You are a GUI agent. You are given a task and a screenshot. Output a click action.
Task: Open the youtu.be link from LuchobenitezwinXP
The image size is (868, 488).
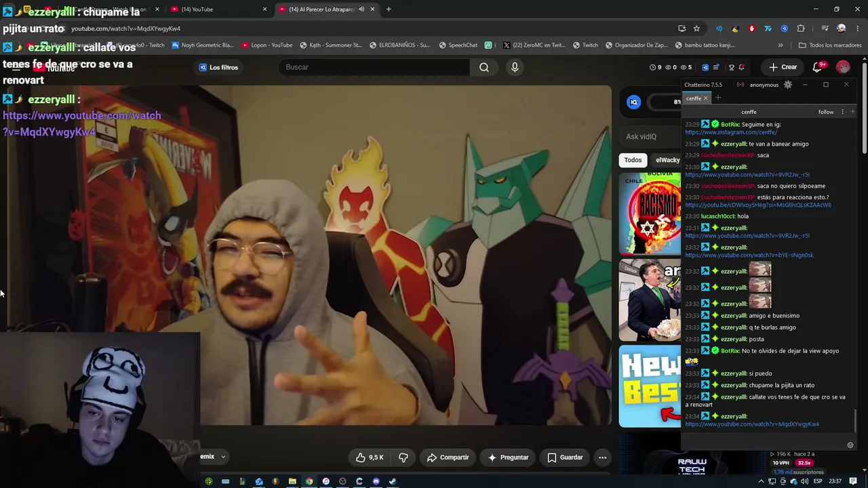[758, 205]
